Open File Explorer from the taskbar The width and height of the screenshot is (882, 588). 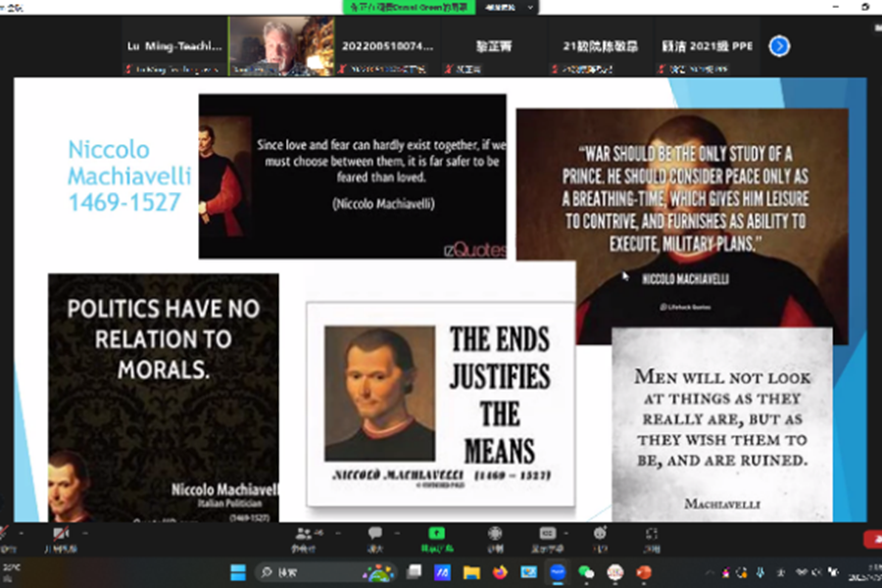point(471,572)
